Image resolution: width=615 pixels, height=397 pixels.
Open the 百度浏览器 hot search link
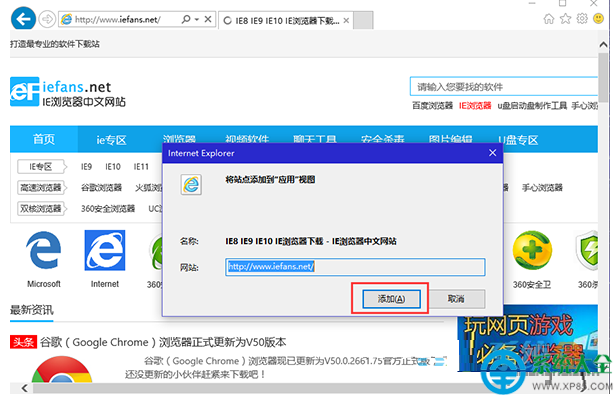coord(432,106)
